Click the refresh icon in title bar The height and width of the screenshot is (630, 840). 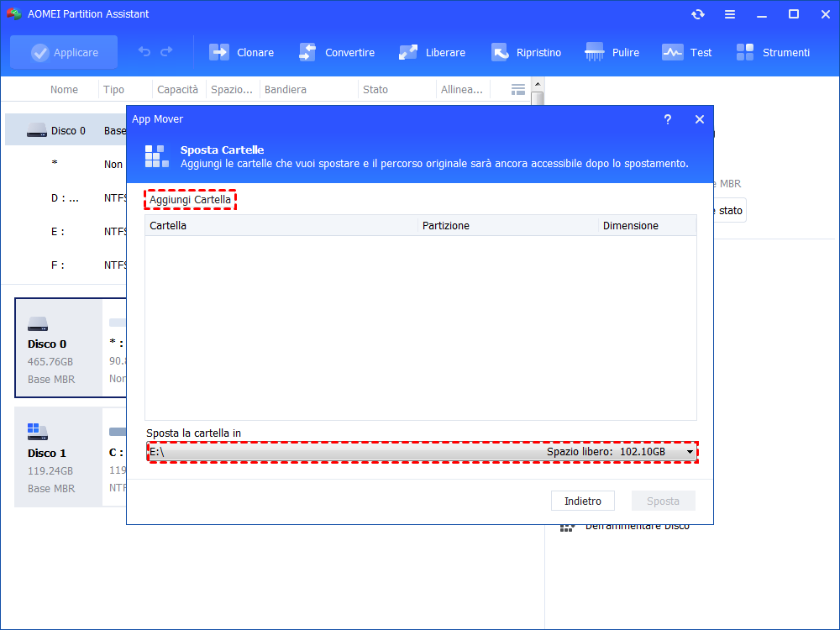pos(697,14)
